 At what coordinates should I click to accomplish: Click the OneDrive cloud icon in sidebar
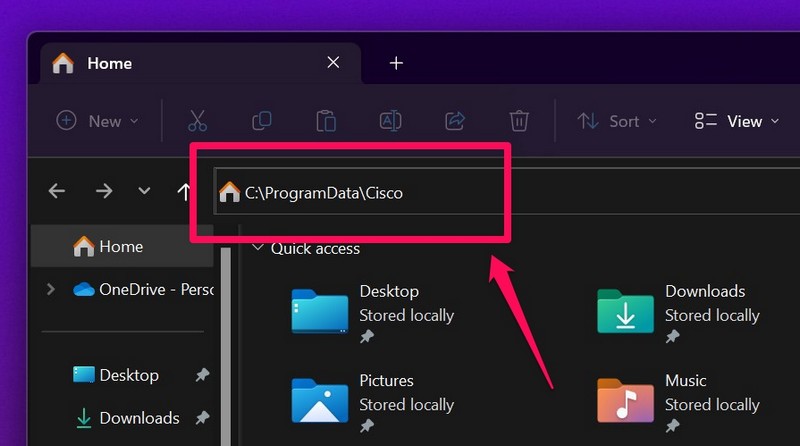click(x=84, y=289)
